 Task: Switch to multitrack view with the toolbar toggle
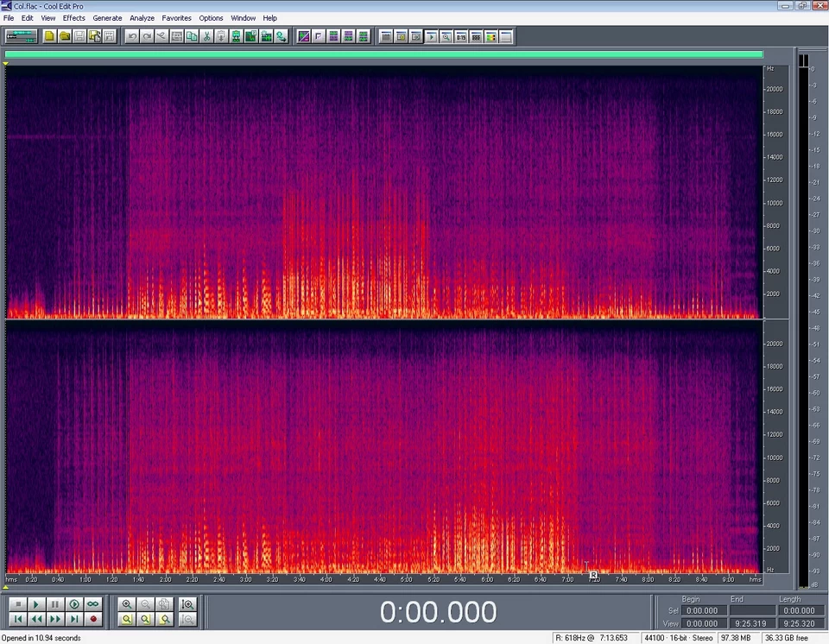click(21, 36)
